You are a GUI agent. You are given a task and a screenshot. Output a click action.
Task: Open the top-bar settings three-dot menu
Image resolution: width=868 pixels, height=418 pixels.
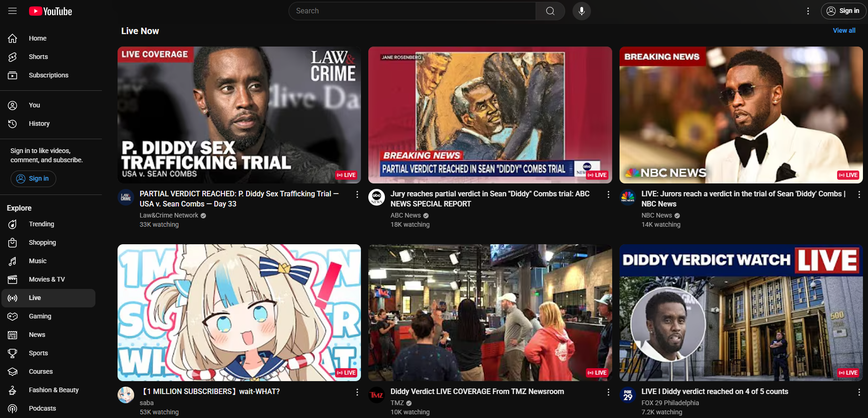click(x=808, y=11)
